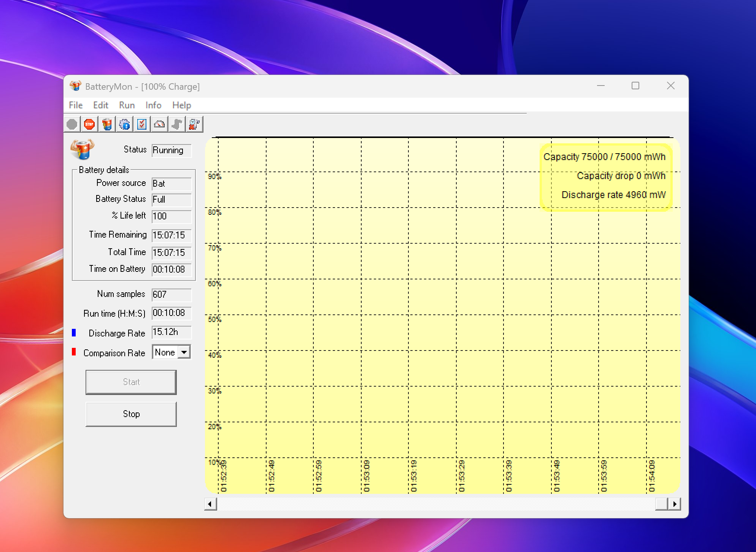756x552 pixels.
Task: Click the disabled Start button
Action: coord(131,382)
